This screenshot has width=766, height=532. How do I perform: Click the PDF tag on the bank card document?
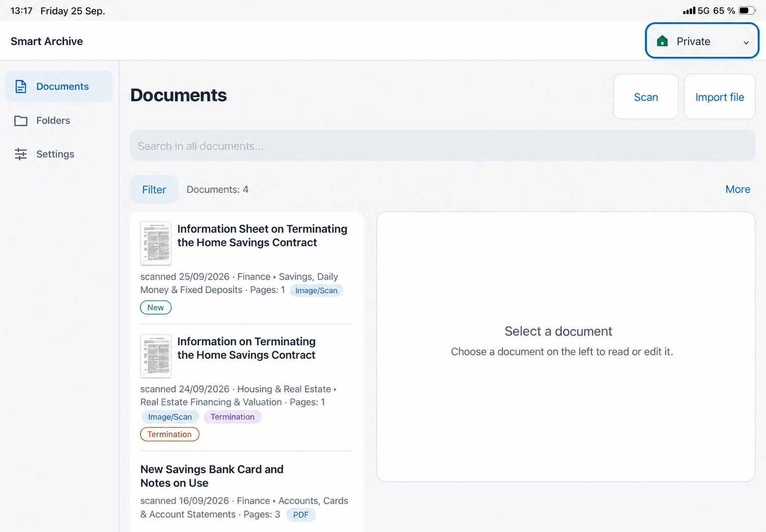tap(301, 515)
